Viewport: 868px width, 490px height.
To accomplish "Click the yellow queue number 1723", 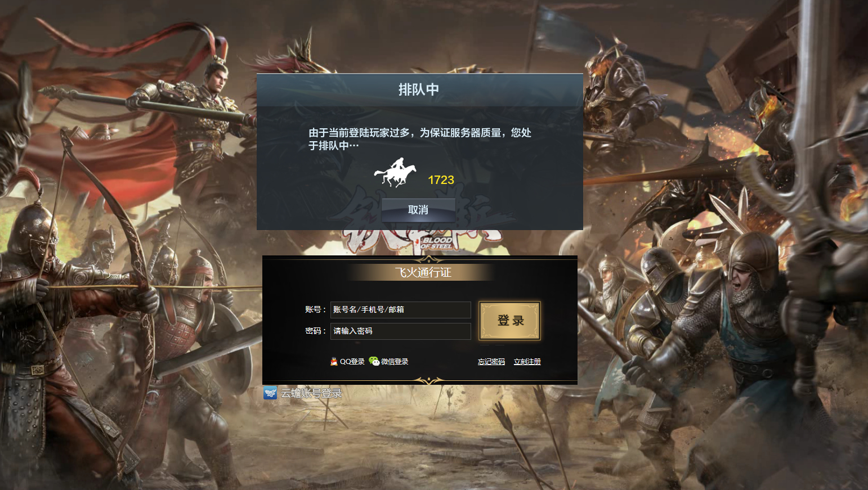I will [441, 180].
